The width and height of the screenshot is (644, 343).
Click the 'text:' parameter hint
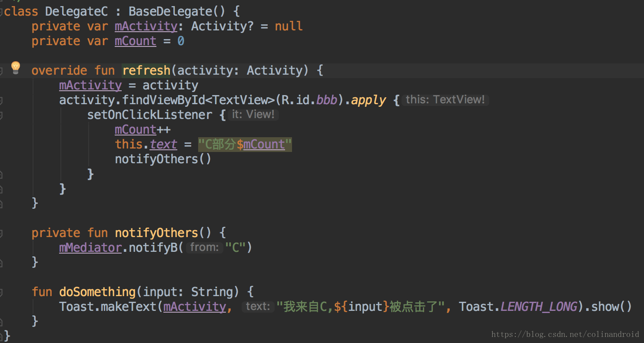258,307
